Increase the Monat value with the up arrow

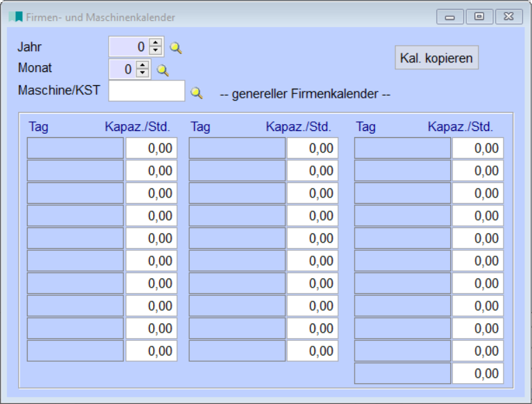pos(143,65)
